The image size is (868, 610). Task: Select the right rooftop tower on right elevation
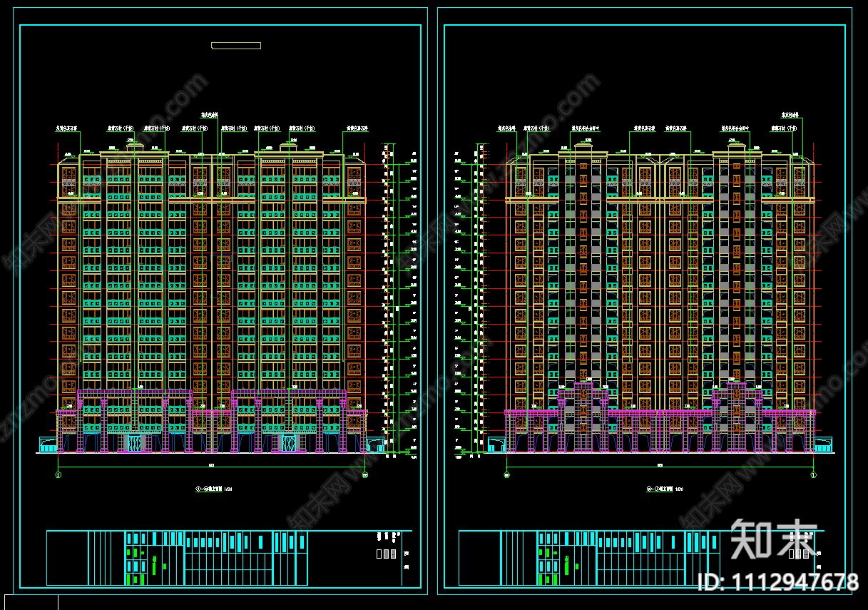736,147
